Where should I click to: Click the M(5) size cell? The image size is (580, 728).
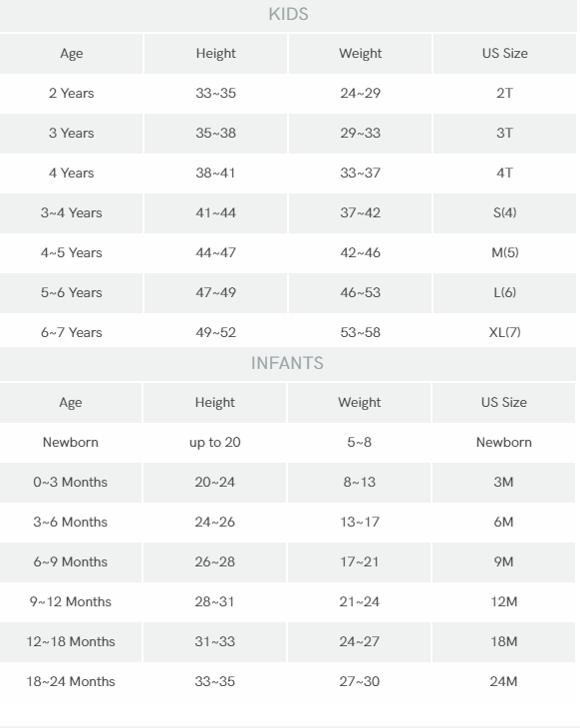505,253
